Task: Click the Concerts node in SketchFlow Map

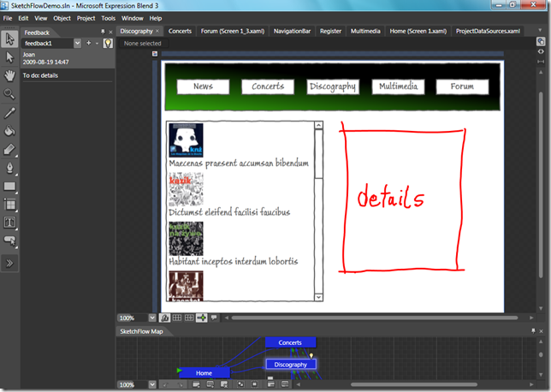Action: [290, 342]
